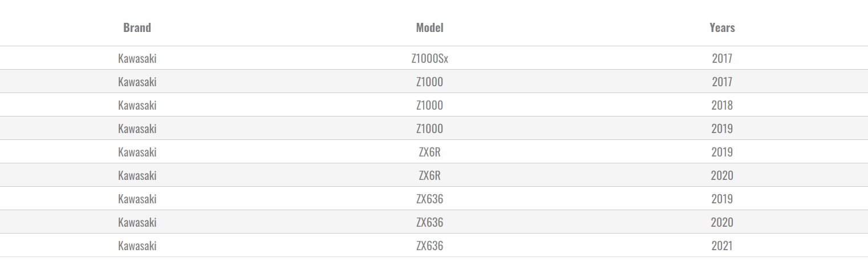Click the year 2017 in the Z1000Sx row
The width and height of the screenshot is (868, 269).
(722, 58)
